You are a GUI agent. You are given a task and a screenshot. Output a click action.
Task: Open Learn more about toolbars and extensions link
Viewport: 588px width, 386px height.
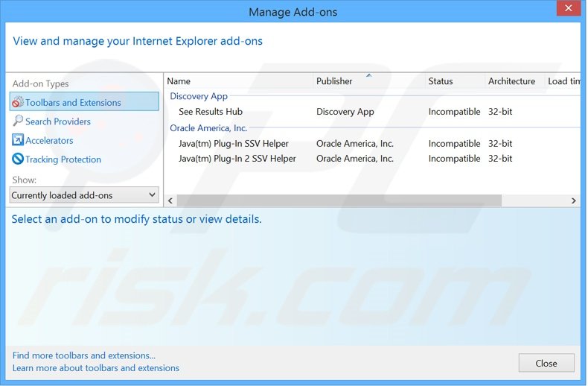click(95, 368)
